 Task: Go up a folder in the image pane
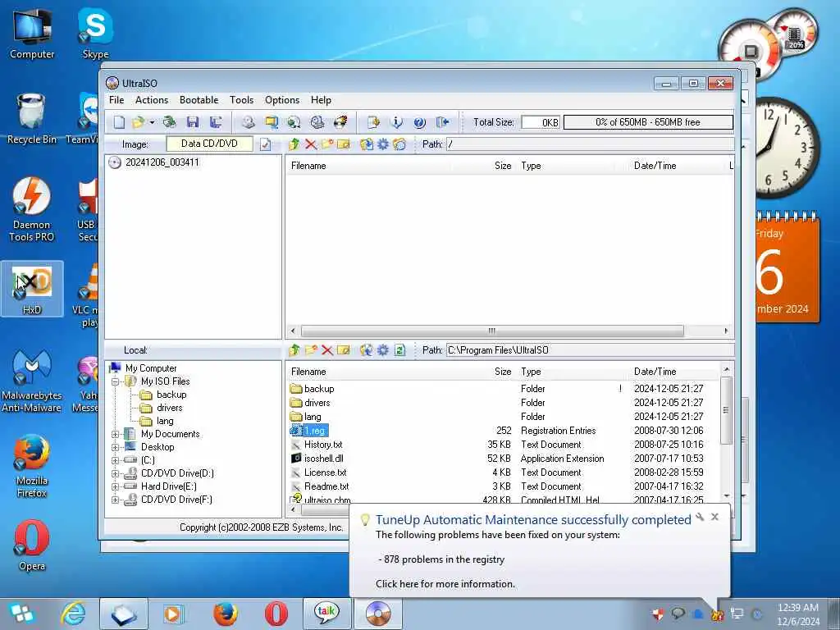(294, 144)
